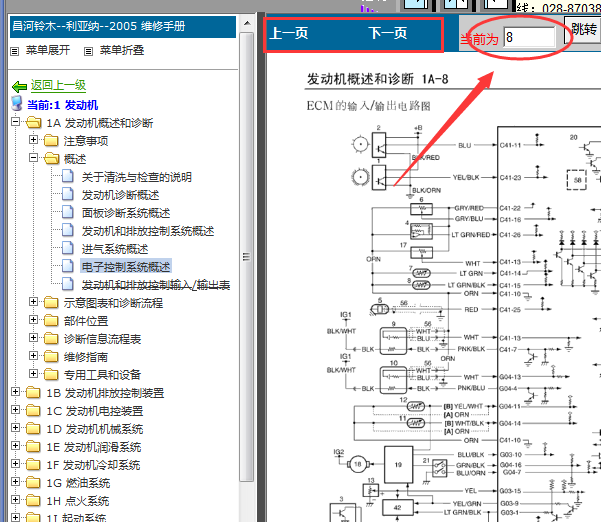Click the 注意事项 folder icon
Viewport: 601px width, 522px height.
(x=51, y=141)
